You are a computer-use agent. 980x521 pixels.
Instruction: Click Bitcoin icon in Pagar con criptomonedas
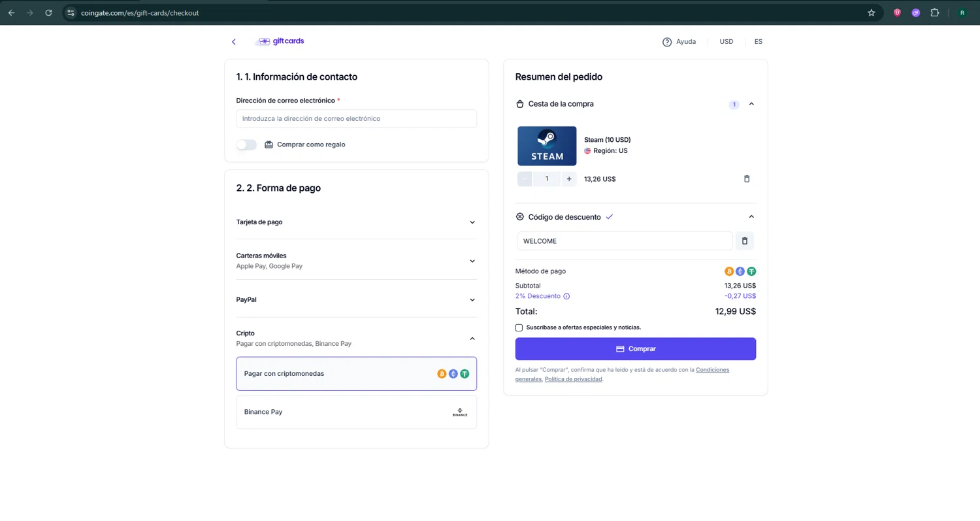tap(442, 374)
